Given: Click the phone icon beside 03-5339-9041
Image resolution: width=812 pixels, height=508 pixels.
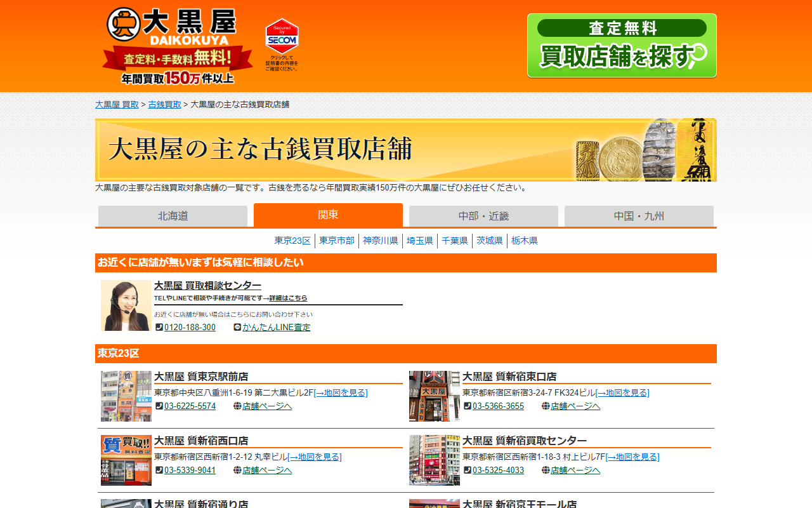Looking at the screenshot, I should (x=159, y=471).
